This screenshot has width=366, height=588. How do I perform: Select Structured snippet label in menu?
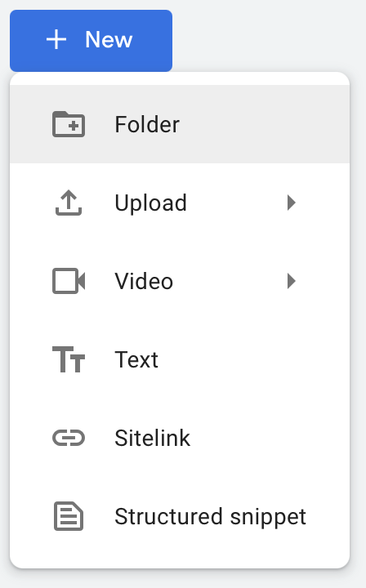[211, 517]
